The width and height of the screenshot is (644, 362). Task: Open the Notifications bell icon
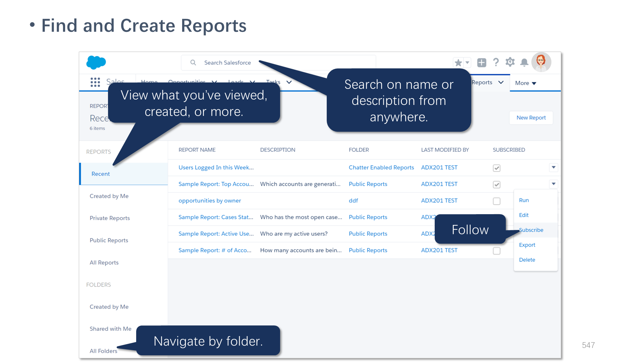point(524,62)
